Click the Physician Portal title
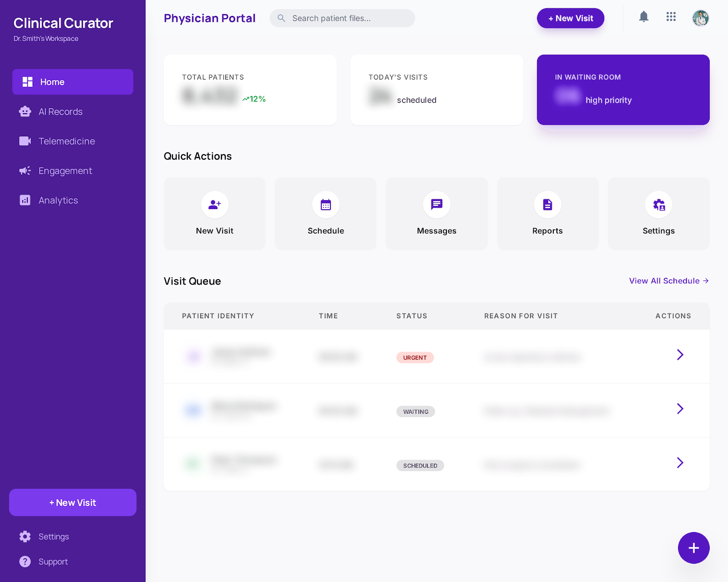The image size is (728, 582). pyautogui.click(x=210, y=18)
